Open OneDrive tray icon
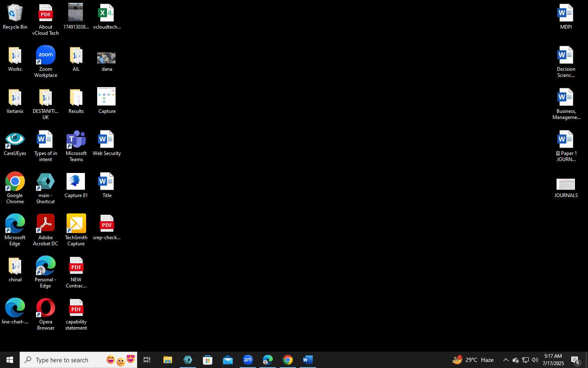Image resolution: width=588 pixels, height=368 pixels. pos(515,360)
